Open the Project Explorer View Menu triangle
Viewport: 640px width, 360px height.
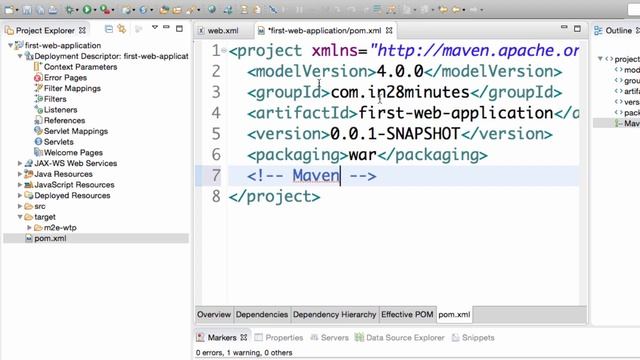(x=155, y=27)
